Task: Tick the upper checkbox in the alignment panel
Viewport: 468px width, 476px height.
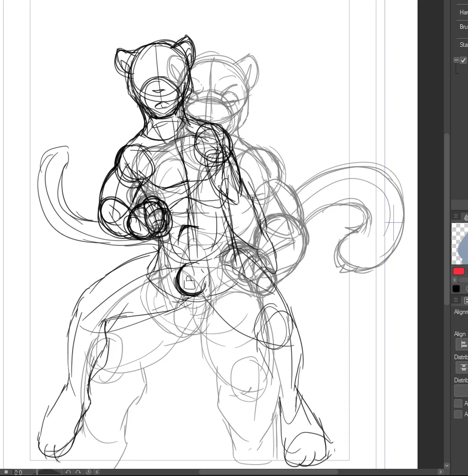Action: pos(458,403)
